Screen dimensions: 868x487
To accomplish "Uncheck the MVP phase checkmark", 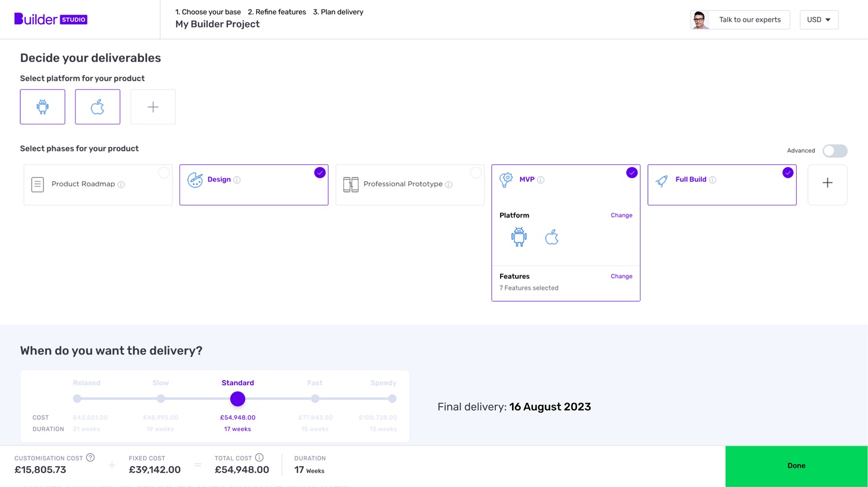I will coord(632,172).
